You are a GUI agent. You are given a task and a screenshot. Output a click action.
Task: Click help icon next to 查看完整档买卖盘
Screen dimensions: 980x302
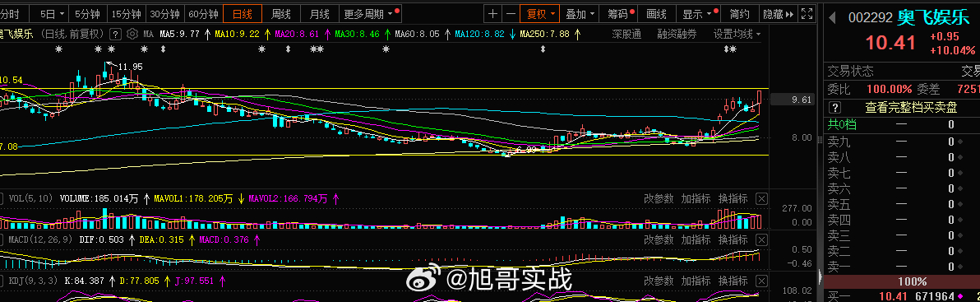pyautogui.click(x=834, y=108)
